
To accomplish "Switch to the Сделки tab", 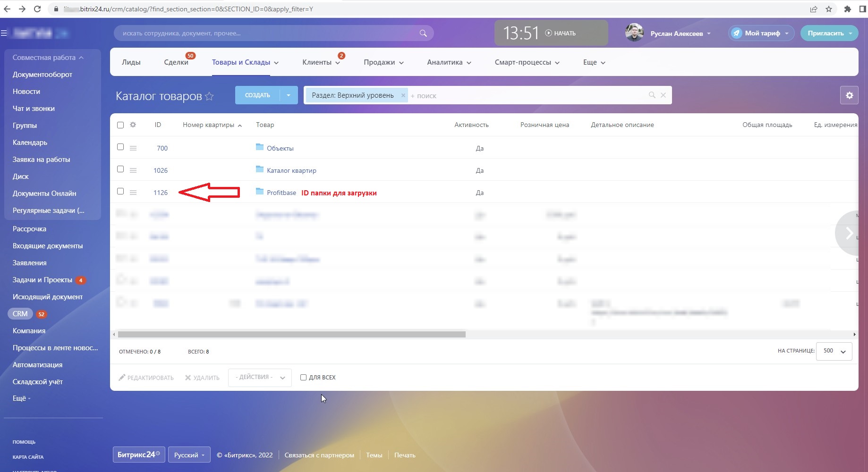I will (x=176, y=62).
